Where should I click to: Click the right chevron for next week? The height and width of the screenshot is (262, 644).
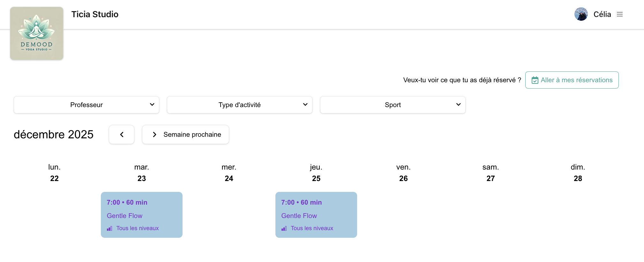tap(154, 135)
